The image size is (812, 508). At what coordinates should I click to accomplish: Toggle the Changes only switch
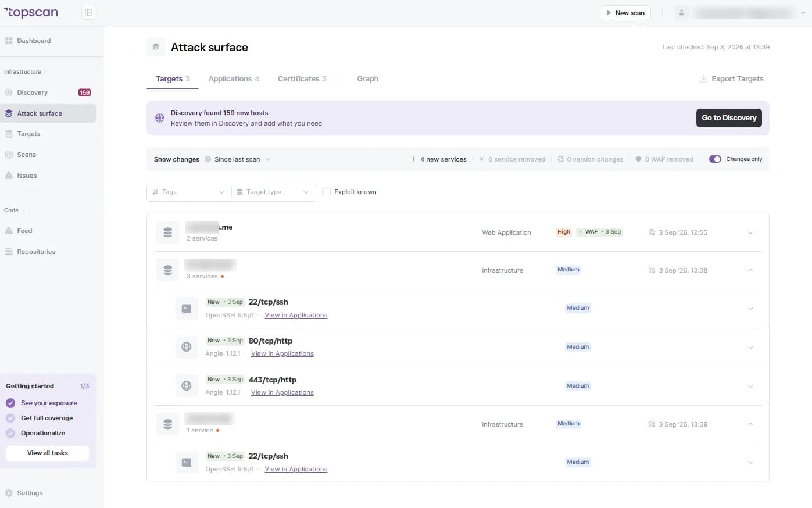[x=715, y=159]
